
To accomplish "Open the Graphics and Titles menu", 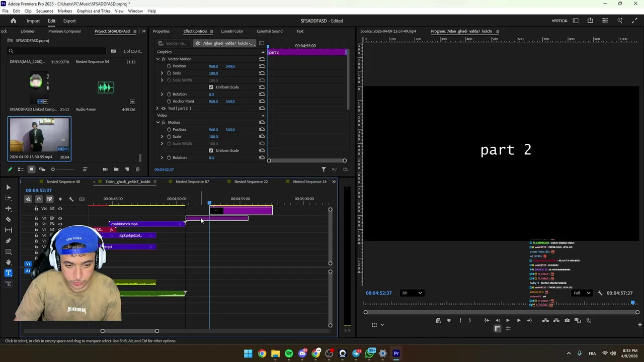I will pos(94,11).
